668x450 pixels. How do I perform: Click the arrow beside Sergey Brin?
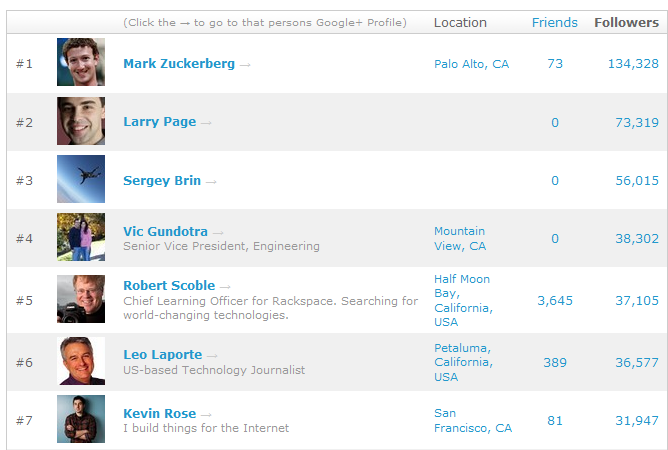point(211,182)
